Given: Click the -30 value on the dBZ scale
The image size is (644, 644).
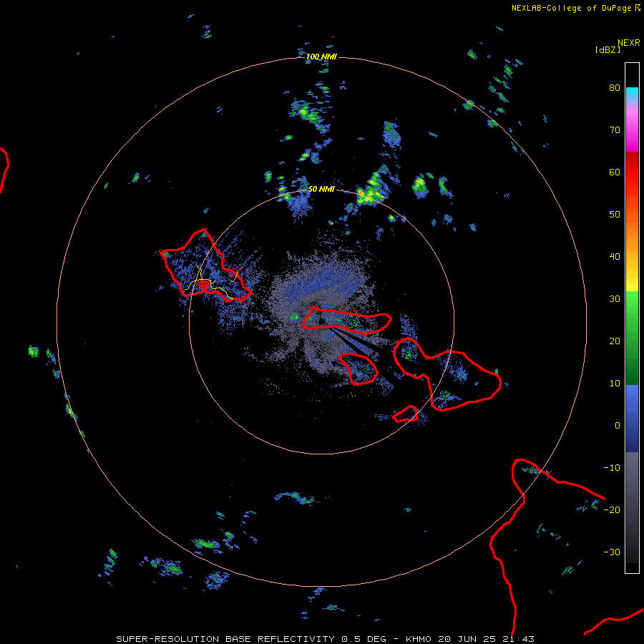Looking at the screenshot, I should point(612,552).
